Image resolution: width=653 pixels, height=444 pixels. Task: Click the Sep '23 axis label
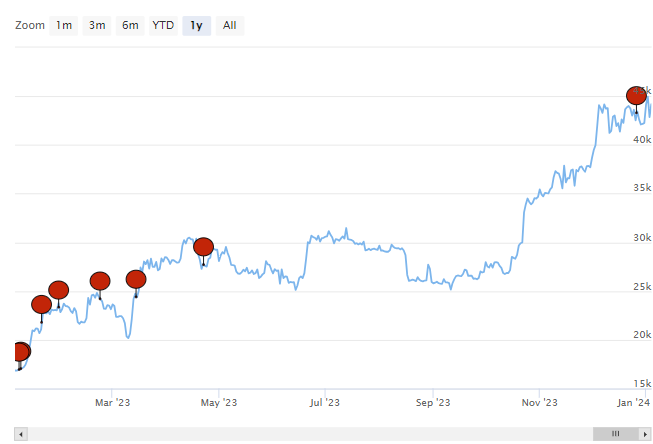[433, 403]
